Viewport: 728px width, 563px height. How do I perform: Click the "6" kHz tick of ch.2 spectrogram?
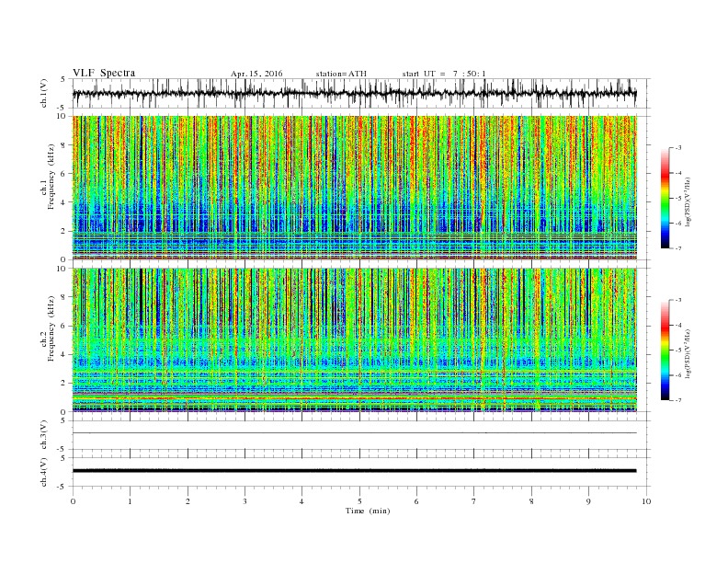click(x=64, y=326)
